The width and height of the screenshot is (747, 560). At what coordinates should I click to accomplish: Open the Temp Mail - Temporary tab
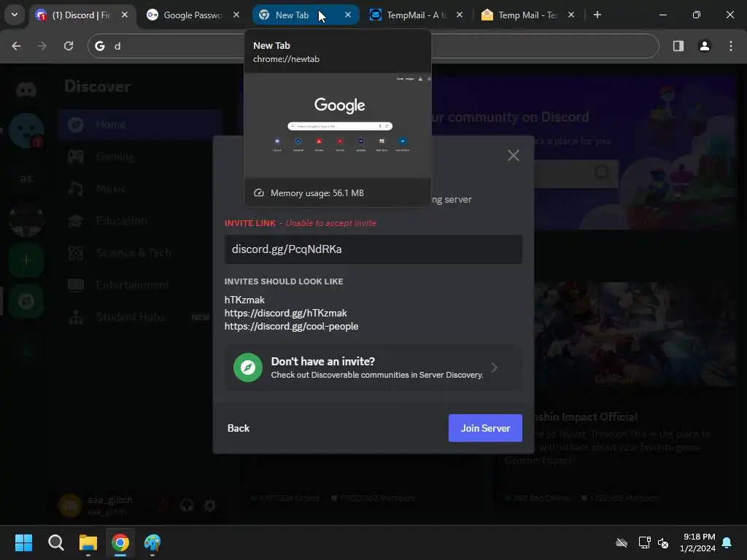pos(527,15)
